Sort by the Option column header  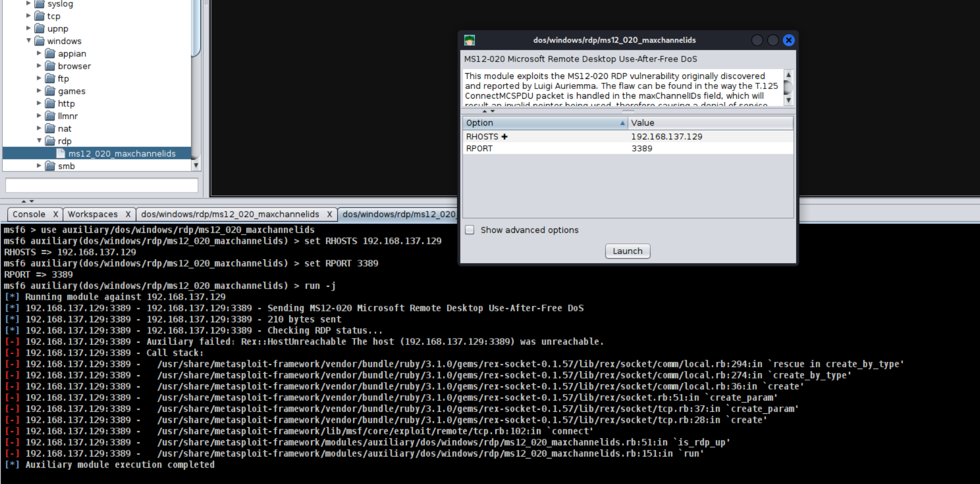point(545,123)
